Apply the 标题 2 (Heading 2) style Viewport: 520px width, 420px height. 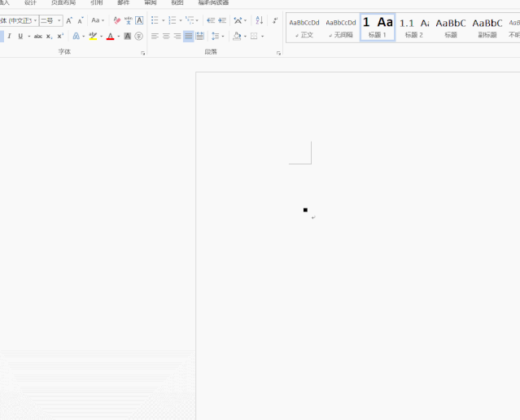point(414,28)
